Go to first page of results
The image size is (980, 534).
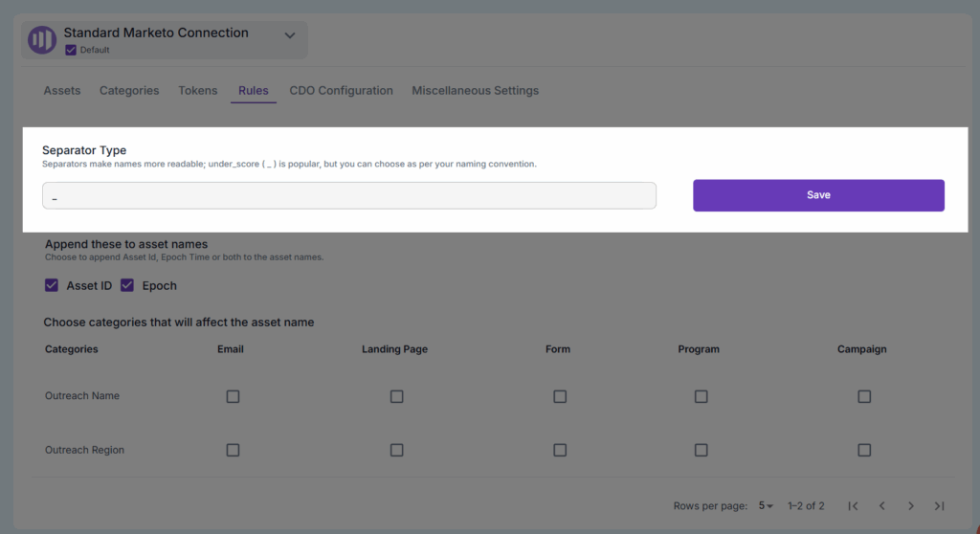pyautogui.click(x=853, y=505)
